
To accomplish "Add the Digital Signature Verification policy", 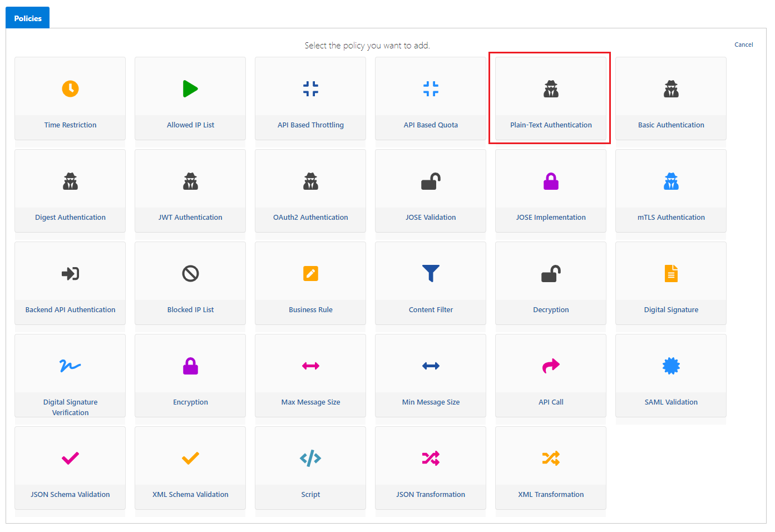I will tap(70, 407).
